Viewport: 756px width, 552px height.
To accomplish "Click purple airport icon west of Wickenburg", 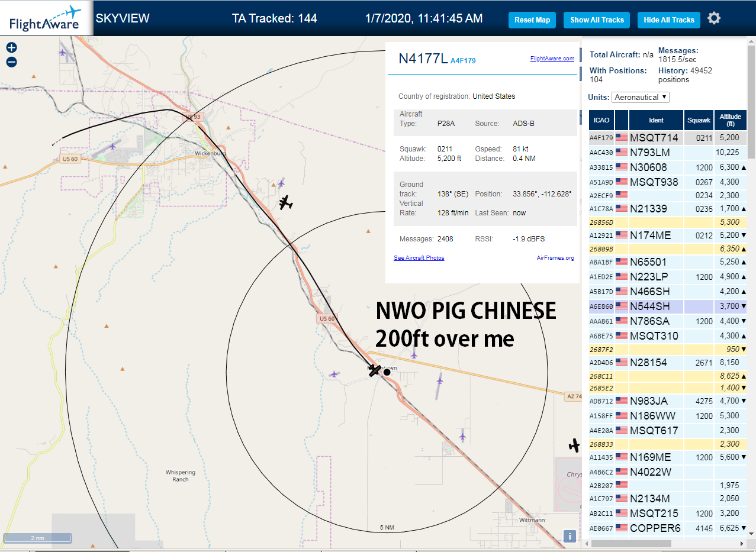I will pos(113,146).
